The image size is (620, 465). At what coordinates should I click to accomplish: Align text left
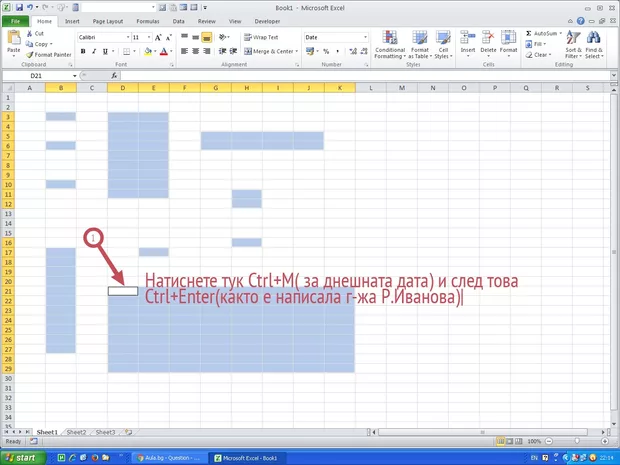185,51
